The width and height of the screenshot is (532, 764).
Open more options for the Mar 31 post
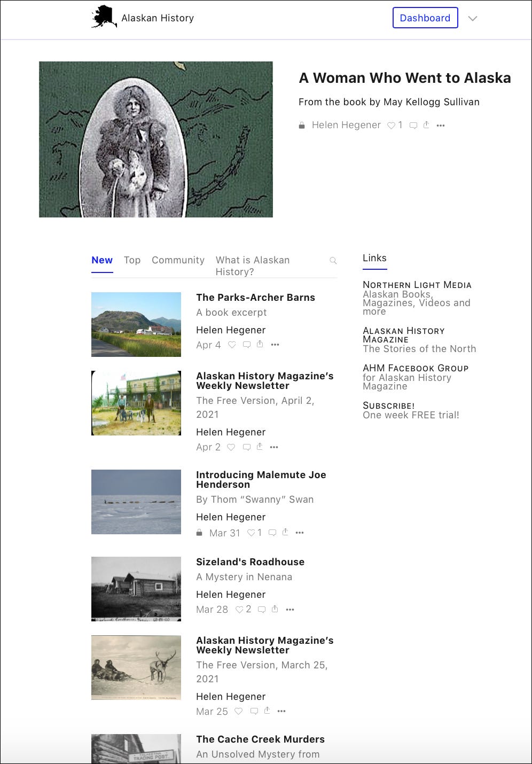point(300,533)
